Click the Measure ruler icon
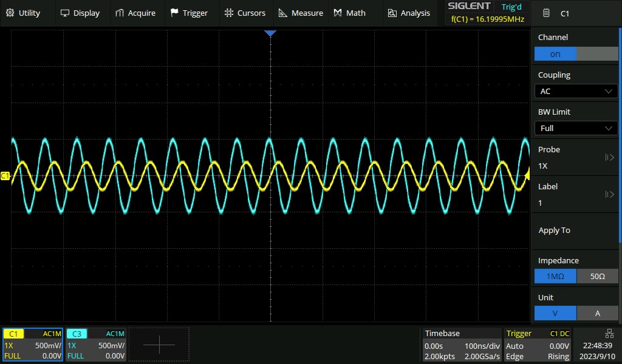This screenshot has width=622, height=364. 282,13
